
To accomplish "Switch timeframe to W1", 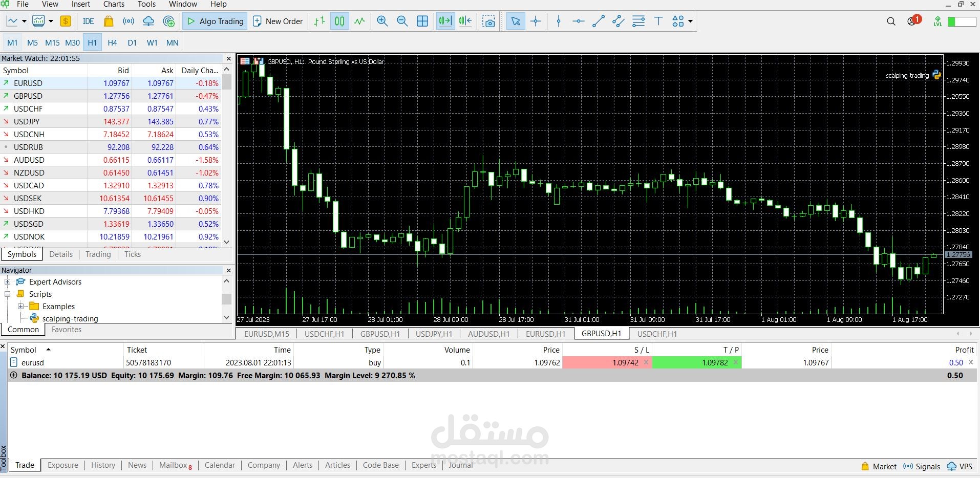I will (x=152, y=43).
